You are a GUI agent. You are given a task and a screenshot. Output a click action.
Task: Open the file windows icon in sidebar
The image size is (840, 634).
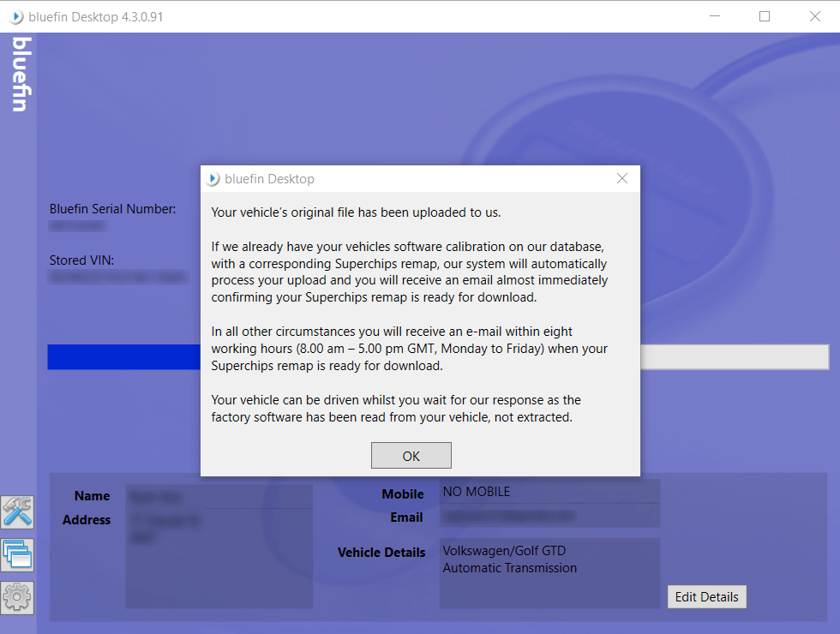(x=17, y=554)
